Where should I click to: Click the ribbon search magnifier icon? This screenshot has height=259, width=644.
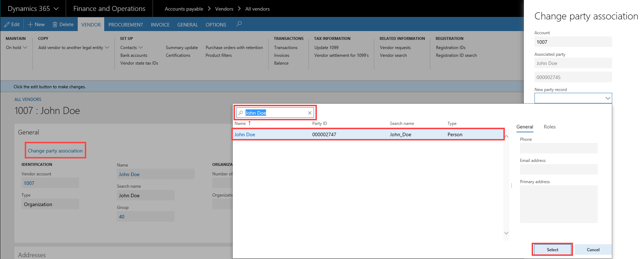click(239, 24)
